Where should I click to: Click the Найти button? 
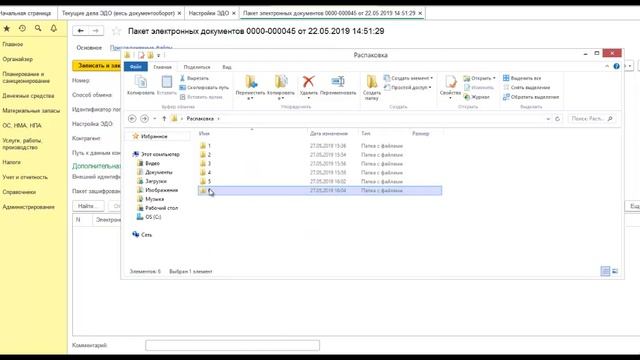point(88,206)
